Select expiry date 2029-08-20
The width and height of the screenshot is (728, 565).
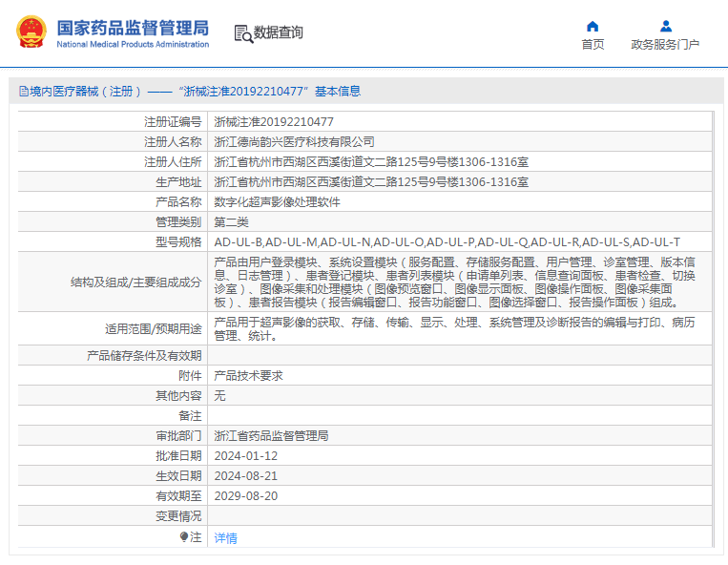[x=245, y=496]
